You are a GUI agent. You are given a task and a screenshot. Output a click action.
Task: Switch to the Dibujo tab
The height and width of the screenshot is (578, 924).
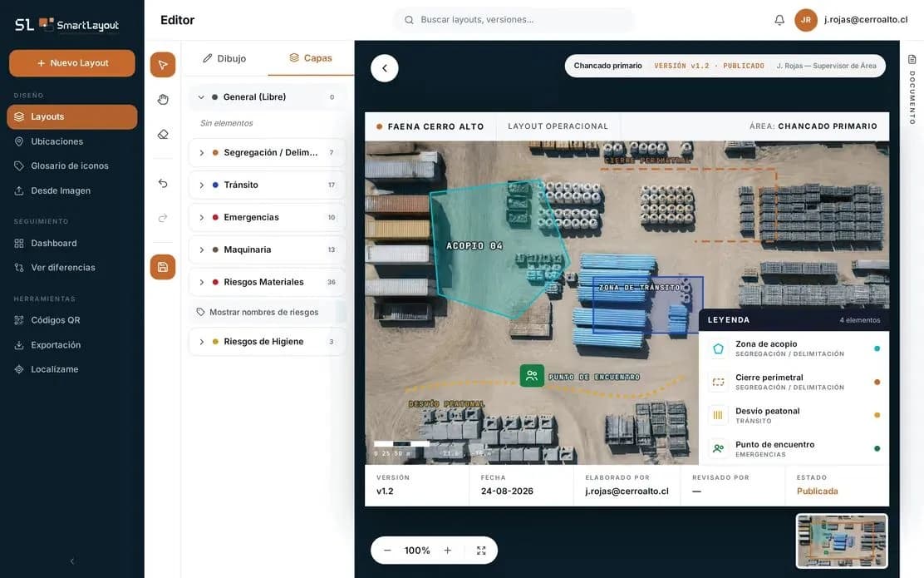[x=224, y=58]
